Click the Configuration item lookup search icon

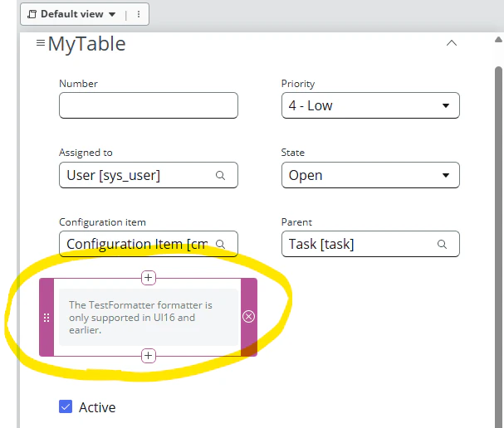click(x=220, y=245)
